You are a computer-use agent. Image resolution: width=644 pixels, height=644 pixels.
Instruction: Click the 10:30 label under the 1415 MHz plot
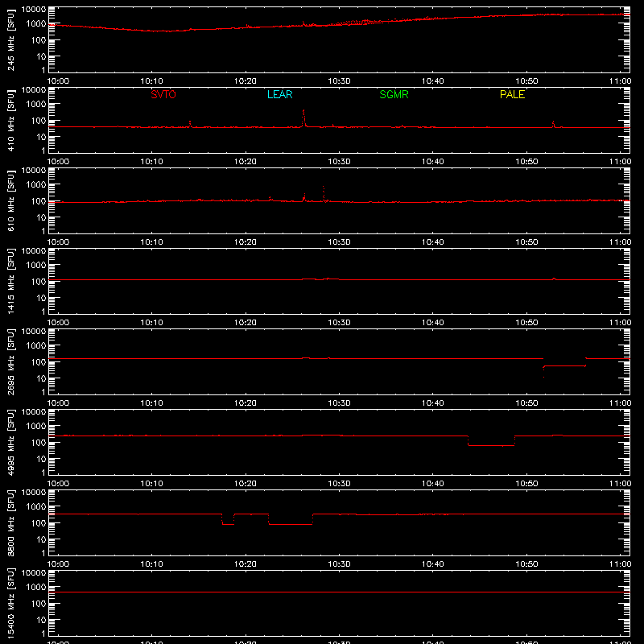(x=339, y=323)
